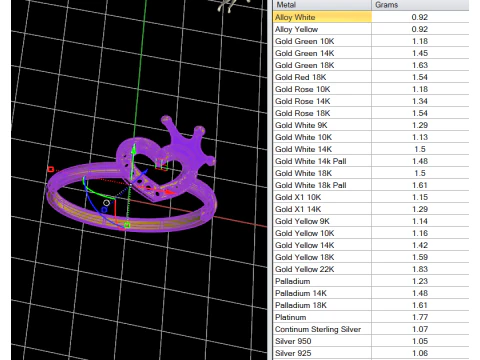
Task: Click the green gumball Y-axis arrow
Action: tap(134, 149)
